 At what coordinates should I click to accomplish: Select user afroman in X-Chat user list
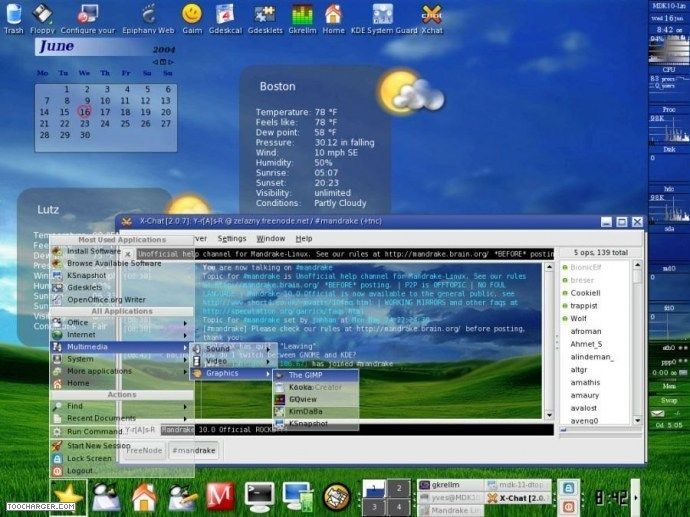coord(586,331)
